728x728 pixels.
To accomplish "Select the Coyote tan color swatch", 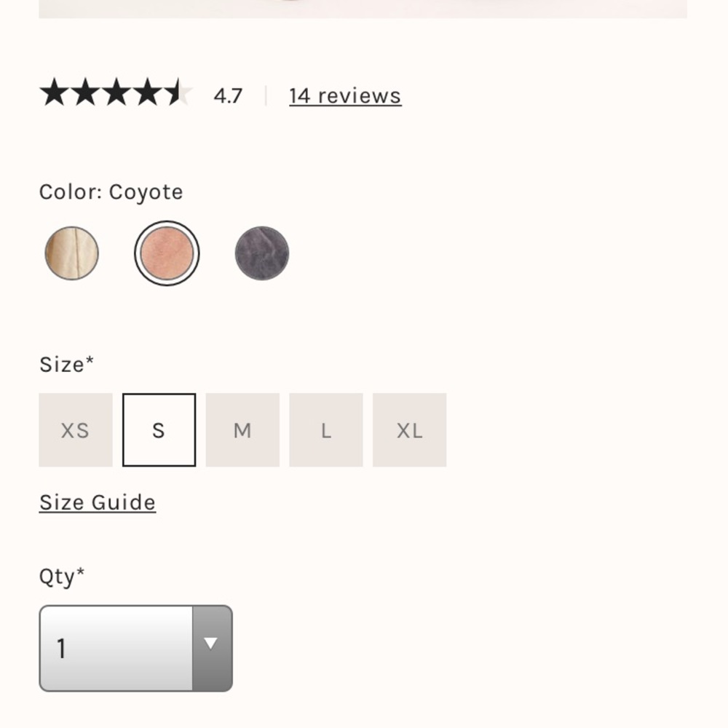I will [71, 253].
